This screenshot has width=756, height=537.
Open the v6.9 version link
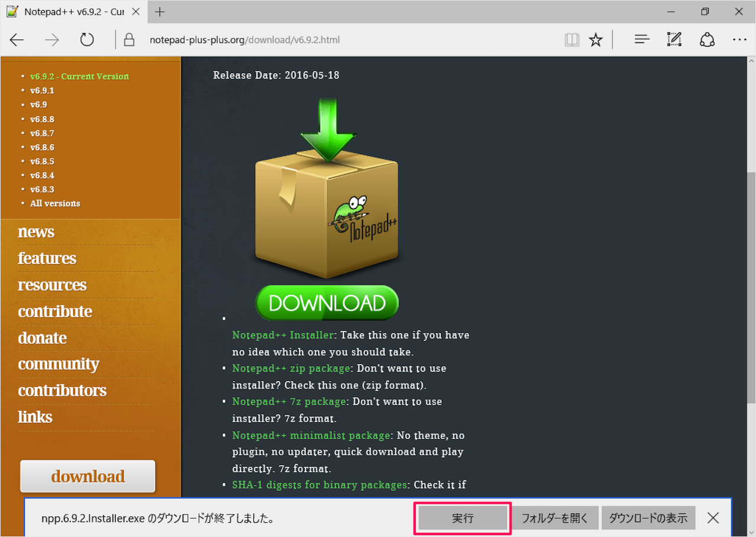pos(38,105)
